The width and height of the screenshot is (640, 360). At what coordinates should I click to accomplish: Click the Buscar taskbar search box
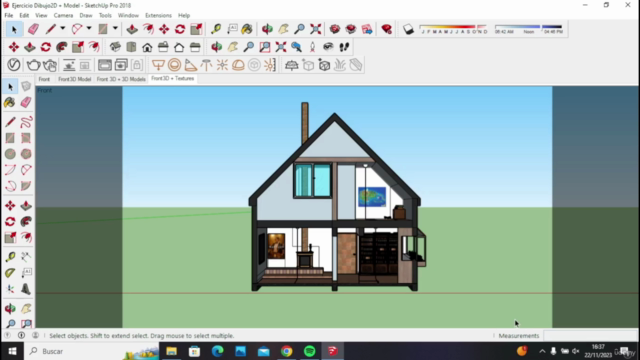92,351
